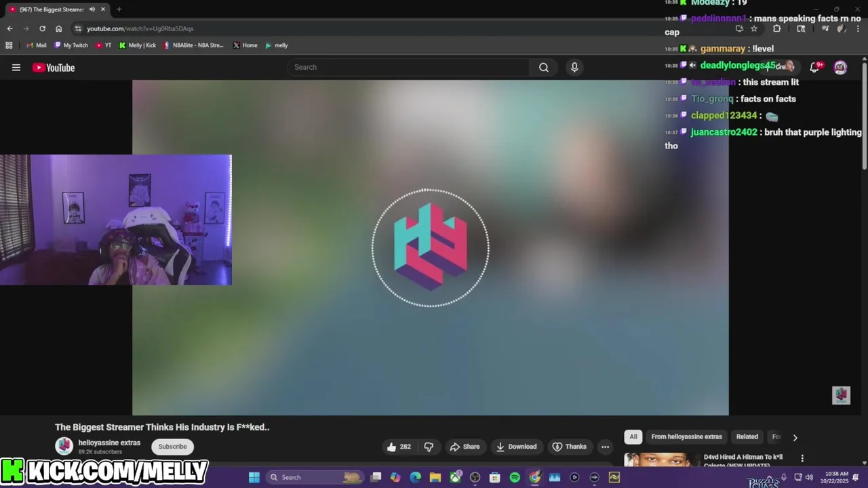Open the X Home bookmark
The height and width of the screenshot is (488, 868).
[245, 45]
